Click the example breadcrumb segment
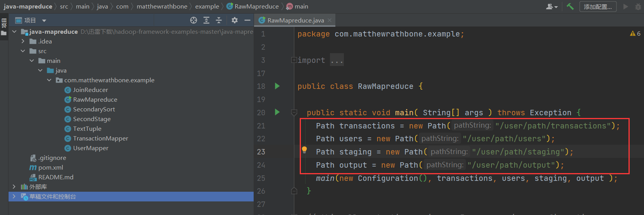The image size is (644, 215). [x=207, y=7]
